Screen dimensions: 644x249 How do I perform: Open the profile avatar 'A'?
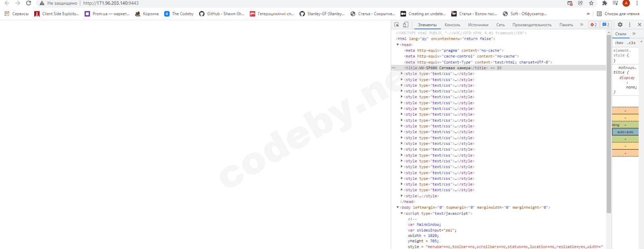click(x=626, y=3)
